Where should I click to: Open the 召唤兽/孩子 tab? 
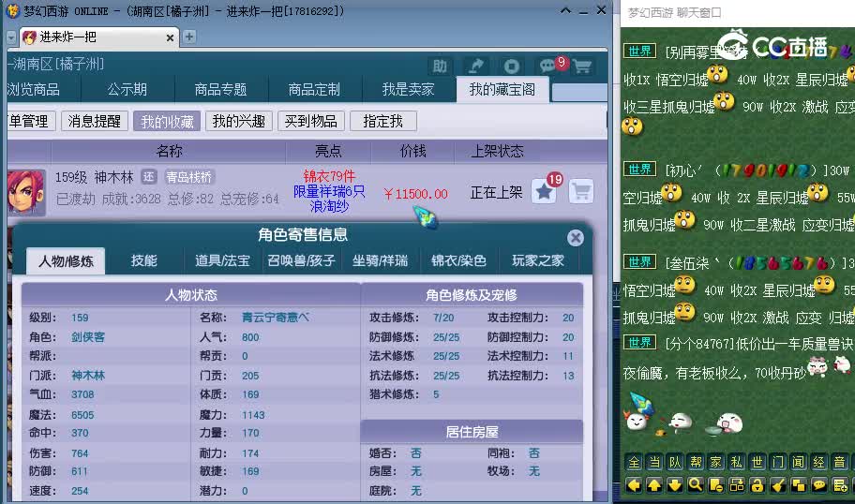[301, 261]
